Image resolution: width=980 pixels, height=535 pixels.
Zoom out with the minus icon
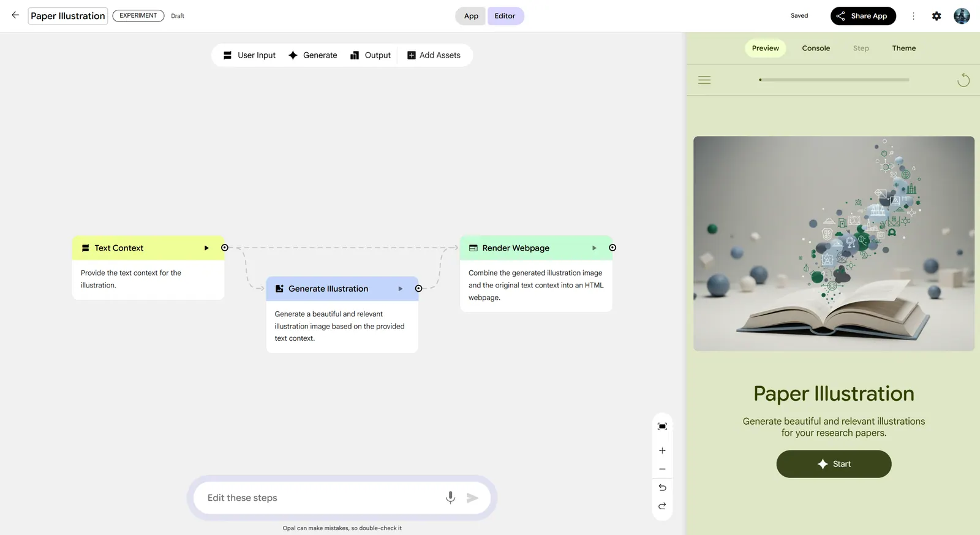coord(662,469)
